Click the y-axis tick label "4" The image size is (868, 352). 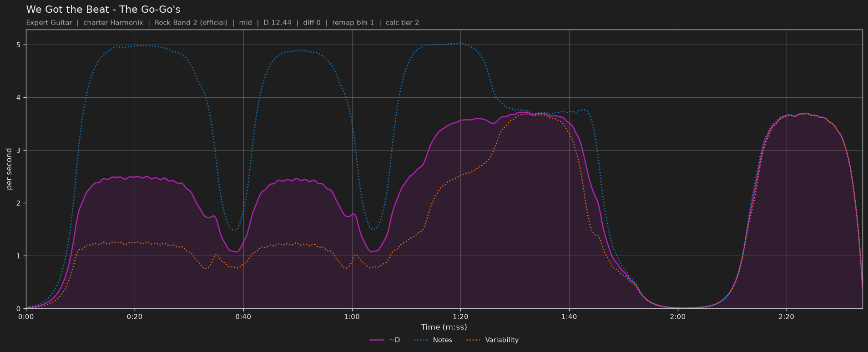[x=19, y=98]
